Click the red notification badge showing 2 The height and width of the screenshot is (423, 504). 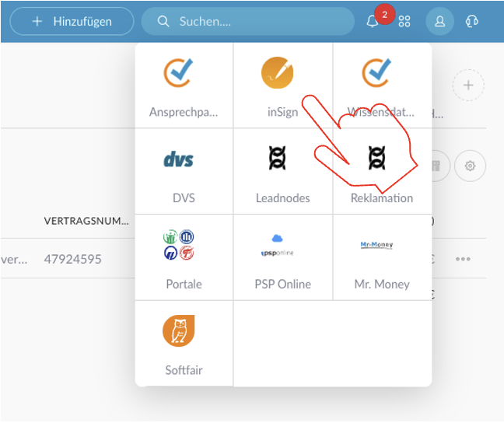click(x=384, y=15)
